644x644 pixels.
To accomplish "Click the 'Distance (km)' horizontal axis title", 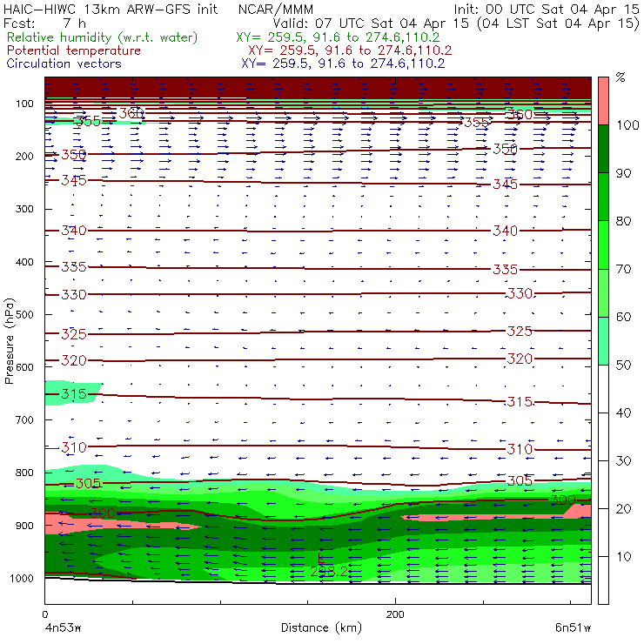I will [321, 627].
